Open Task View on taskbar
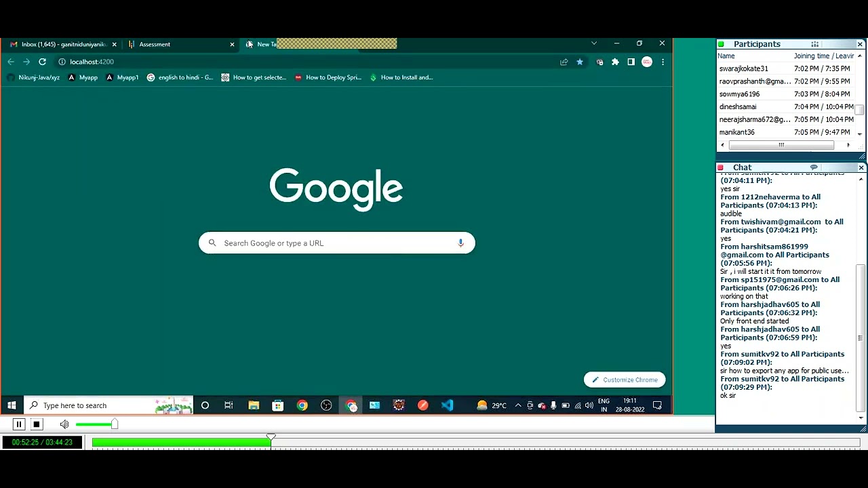This screenshot has width=868, height=488. (x=229, y=405)
